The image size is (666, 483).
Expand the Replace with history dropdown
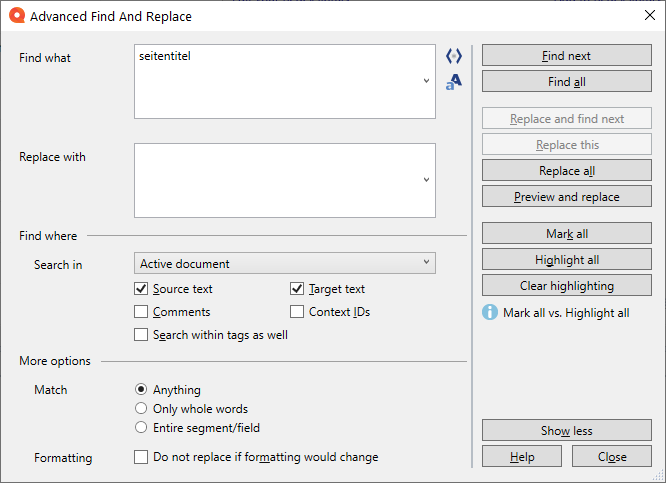tap(427, 180)
